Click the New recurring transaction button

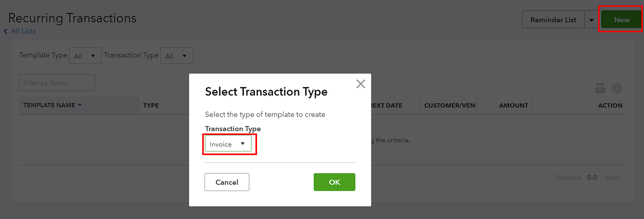(621, 20)
